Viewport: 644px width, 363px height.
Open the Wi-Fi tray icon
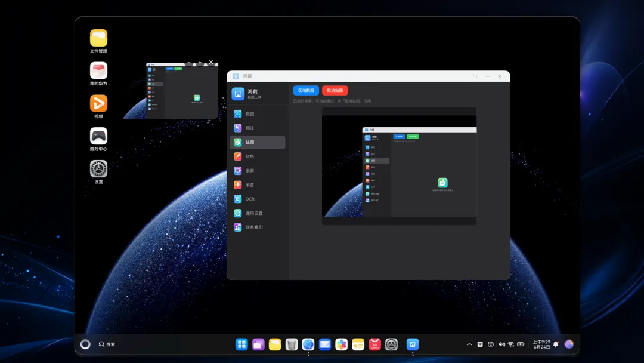[x=511, y=344]
